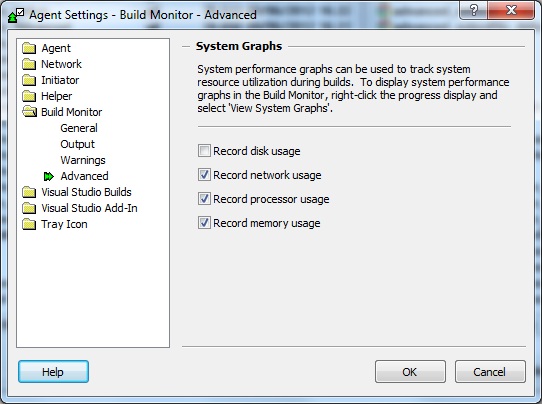Viewport: 542px width, 405px height.
Task: Click the Help button
Action: pyautogui.click(x=53, y=372)
